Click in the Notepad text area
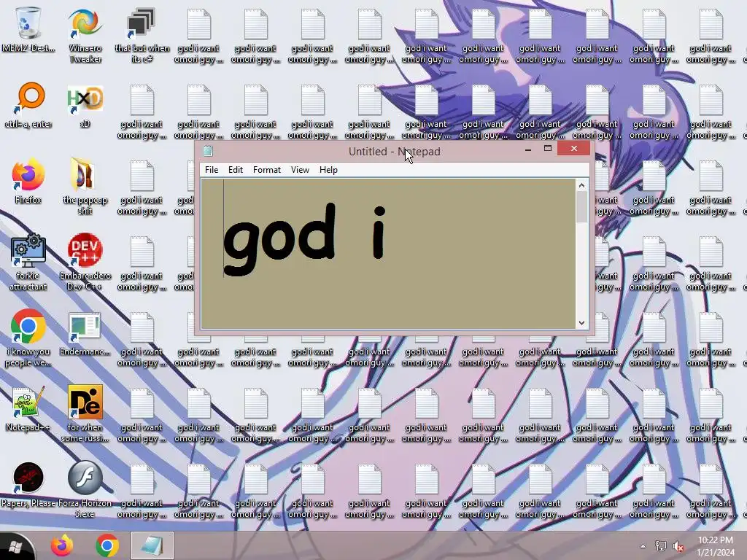The height and width of the screenshot is (560, 747). click(x=388, y=253)
